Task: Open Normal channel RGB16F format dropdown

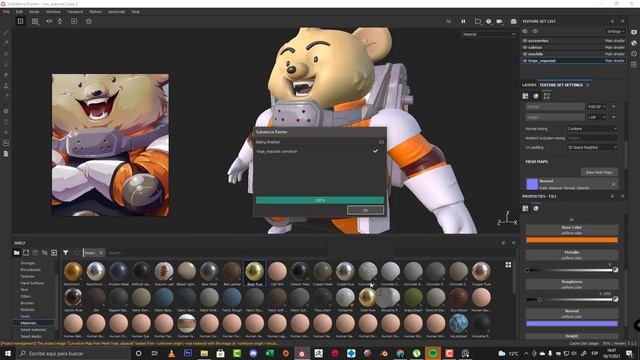Action: [x=597, y=107]
